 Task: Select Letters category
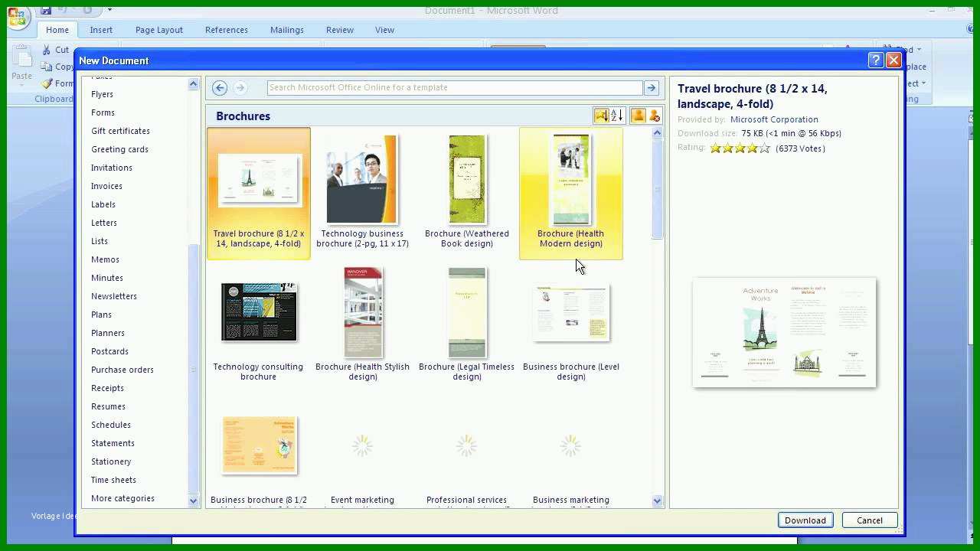pos(104,223)
